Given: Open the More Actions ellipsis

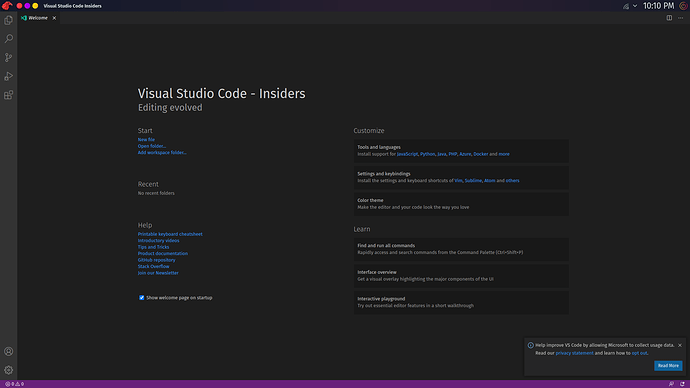Looking at the screenshot, I should pyautogui.click(x=680, y=18).
